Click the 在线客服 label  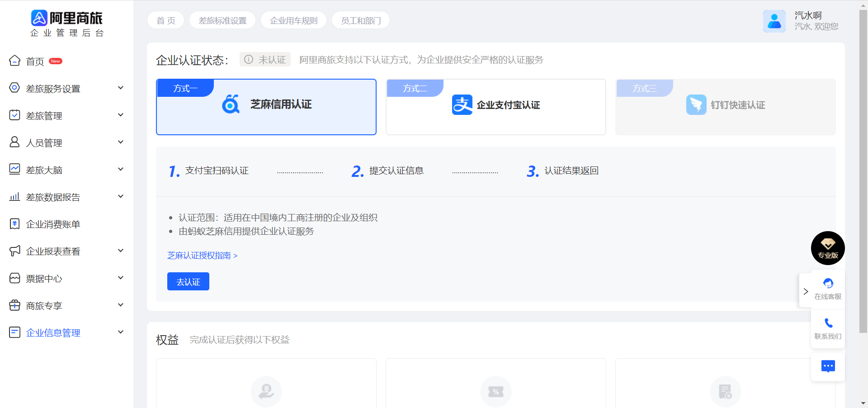click(x=828, y=296)
